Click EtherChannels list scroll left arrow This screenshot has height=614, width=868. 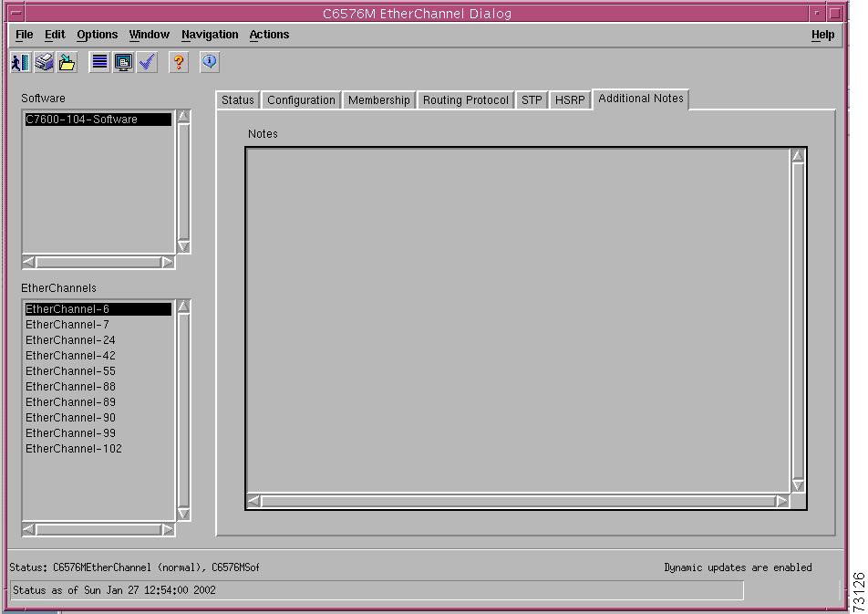tap(29, 530)
